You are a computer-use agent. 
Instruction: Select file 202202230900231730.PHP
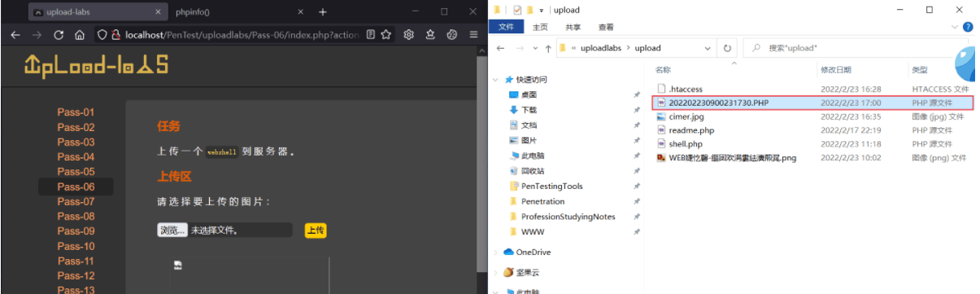pyautogui.click(x=812, y=103)
